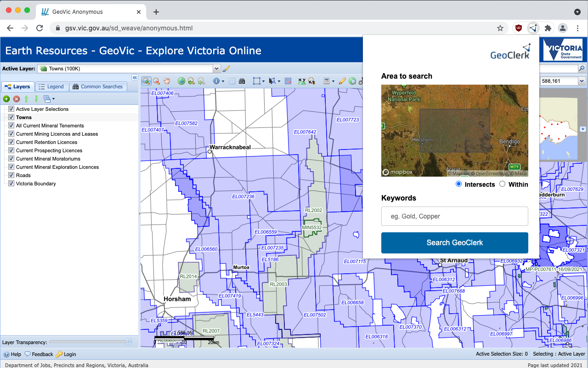This screenshot has width=588, height=368.
Task: Toggle Current Mineral Moratoriums checkbox
Action: pos(11,159)
